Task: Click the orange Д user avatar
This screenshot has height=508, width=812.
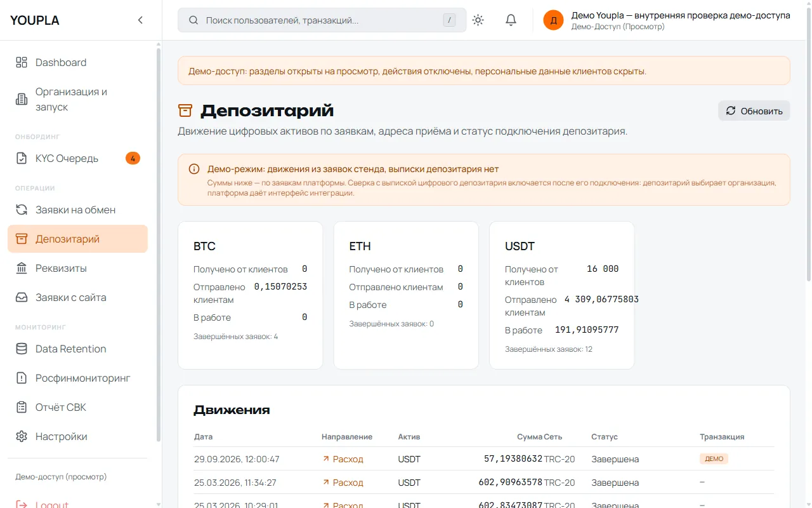Action: point(553,20)
